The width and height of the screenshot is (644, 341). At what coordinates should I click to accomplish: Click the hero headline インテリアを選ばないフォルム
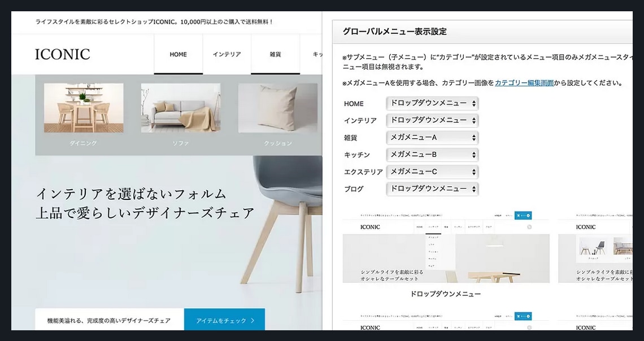[132, 194]
